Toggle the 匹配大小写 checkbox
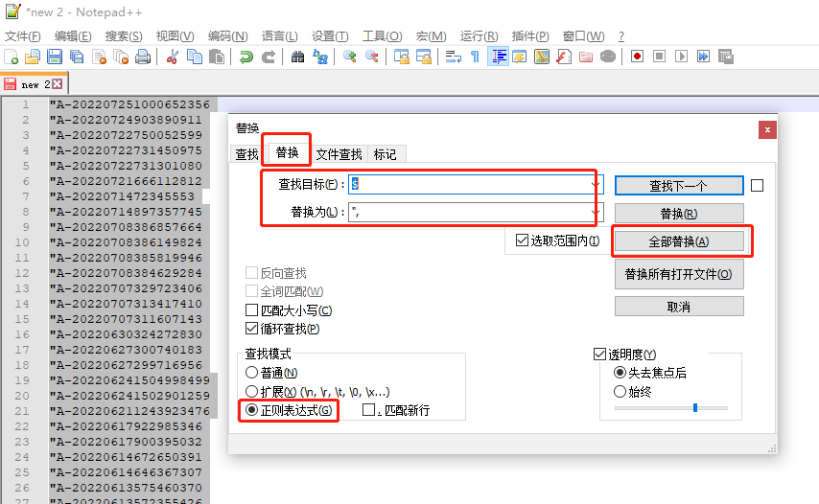This screenshot has height=504, width=819. 252,310
